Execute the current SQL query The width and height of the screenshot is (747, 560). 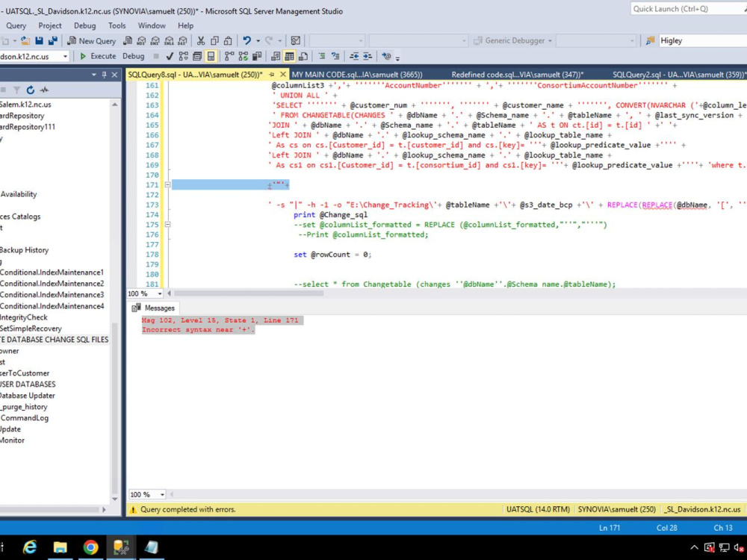pyautogui.click(x=98, y=56)
